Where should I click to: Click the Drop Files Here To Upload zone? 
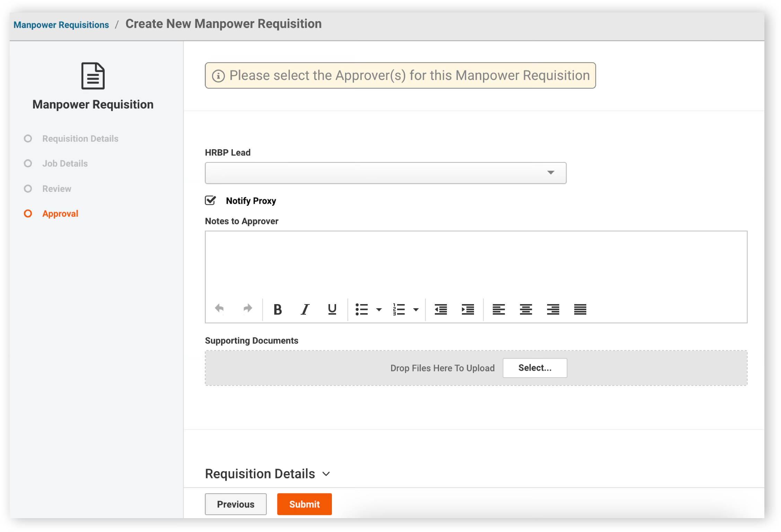click(x=476, y=368)
